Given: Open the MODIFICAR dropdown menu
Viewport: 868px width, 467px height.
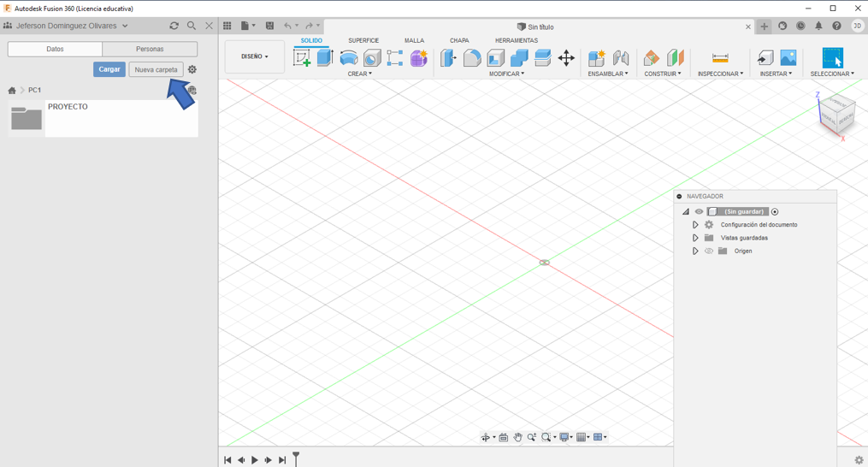Looking at the screenshot, I should coord(506,74).
